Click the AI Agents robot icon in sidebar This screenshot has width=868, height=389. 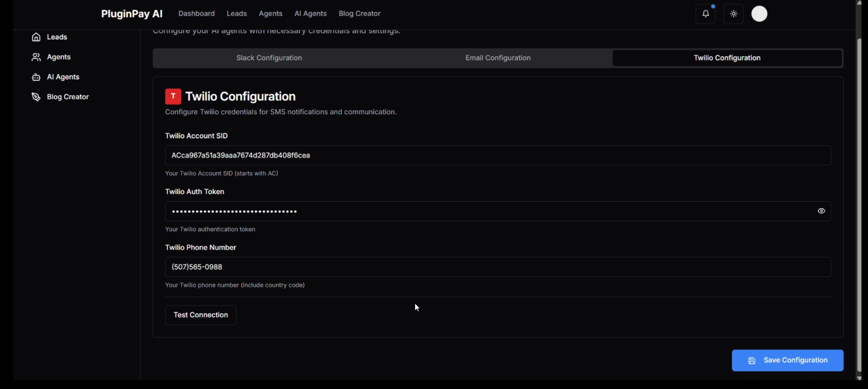pos(36,77)
